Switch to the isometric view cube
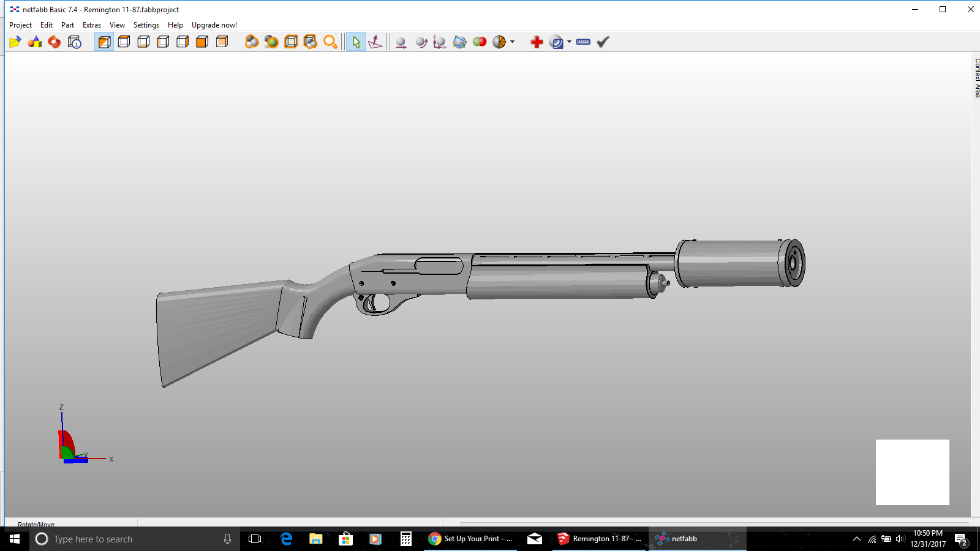980x551 pixels. (104, 42)
